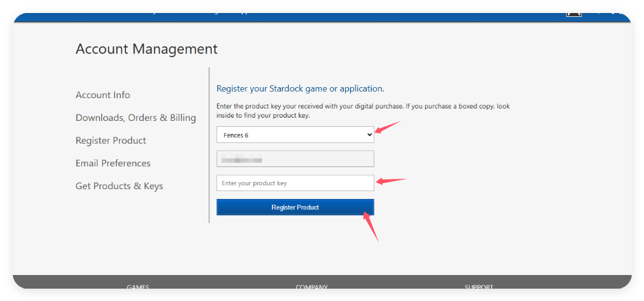Click the Register Product button

click(295, 207)
